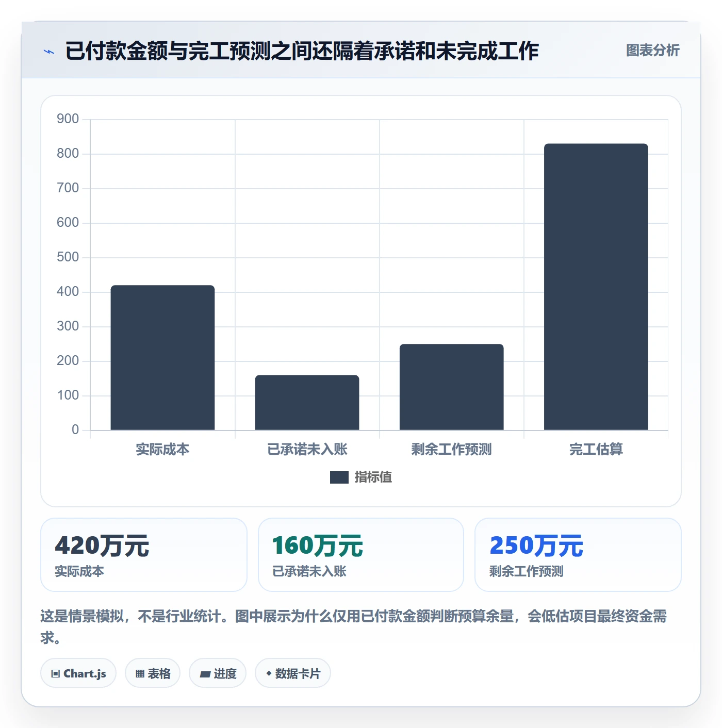Click the diamond icon in the 数据卡片 chip

click(269, 673)
